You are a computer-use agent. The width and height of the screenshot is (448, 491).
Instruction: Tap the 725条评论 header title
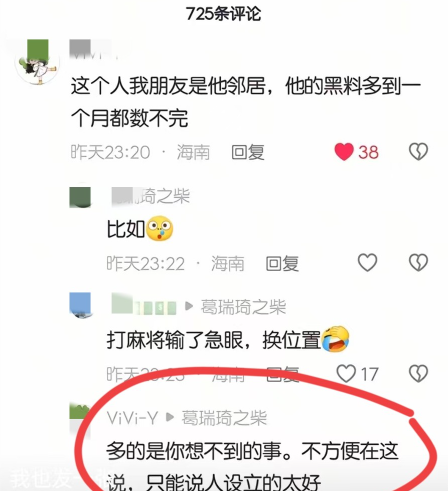coord(223,14)
